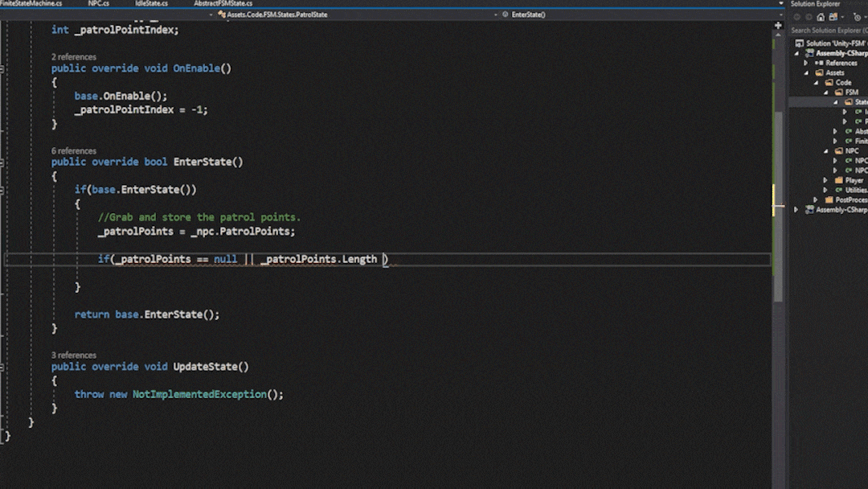Open the PatrolState class icon in navigation bar
The height and width of the screenshot is (489, 868).
[x=222, y=14]
